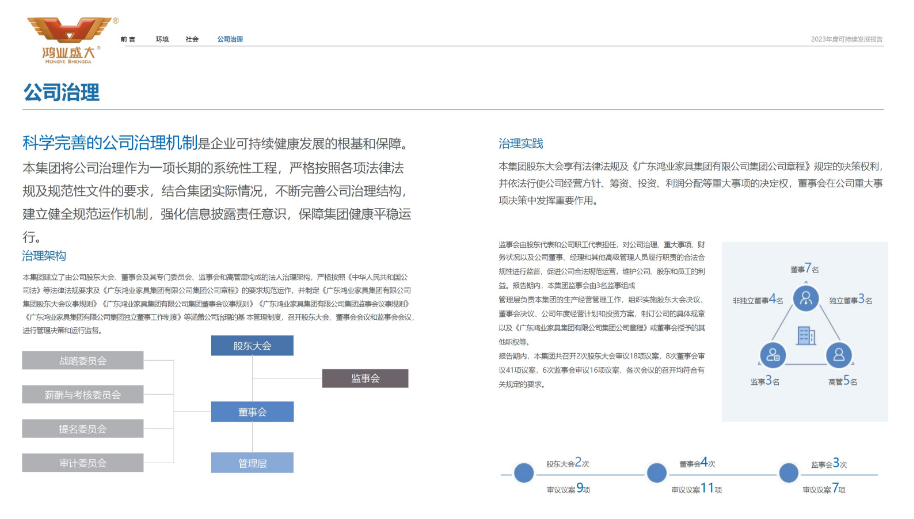Click the 监事会 box in the org chart
Viewport: 914px width, 519px height.
(x=365, y=378)
